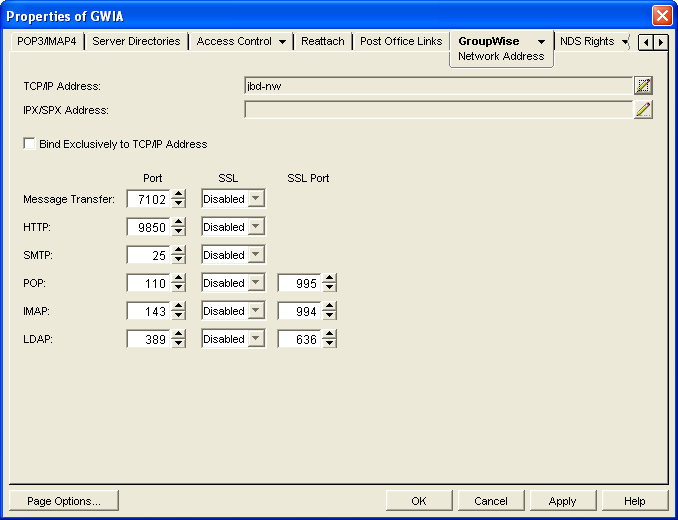Click the TCP/IP Address field showing jbd-nw
The height and width of the screenshot is (520, 678).
pos(438,86)
